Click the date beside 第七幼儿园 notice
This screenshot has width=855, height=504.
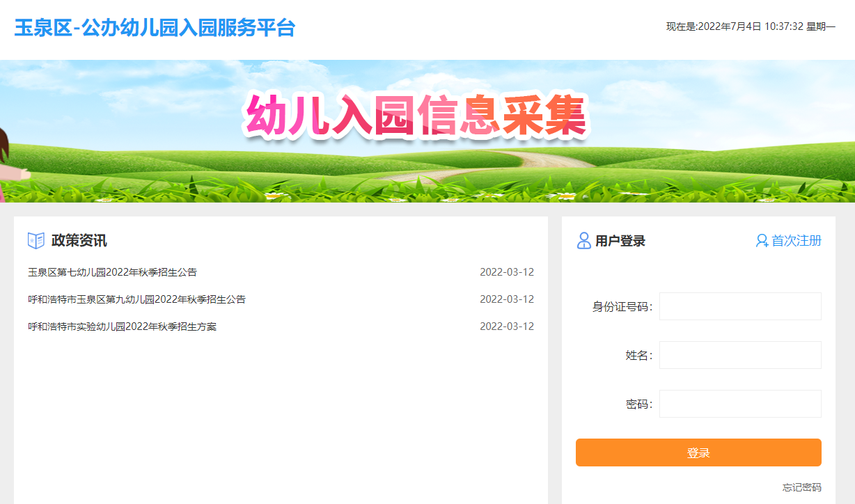click(x=506, y=272)
